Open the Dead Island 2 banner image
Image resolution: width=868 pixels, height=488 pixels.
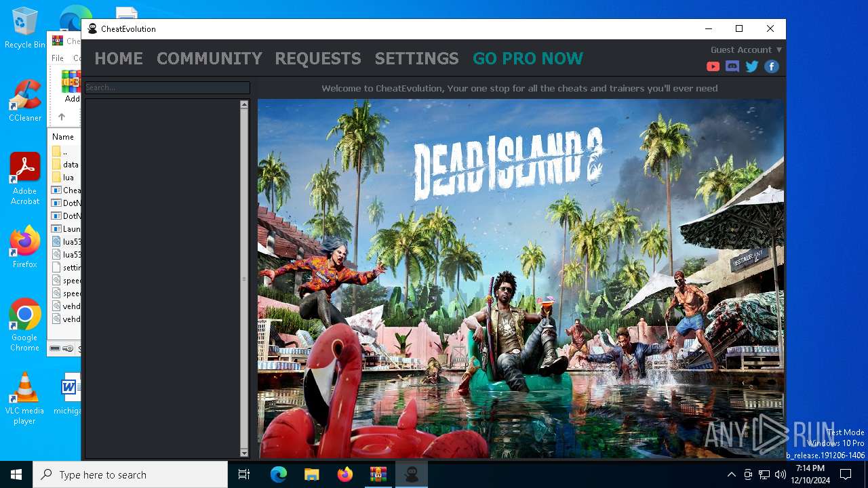pyautogui.click(x=520, y=278)
